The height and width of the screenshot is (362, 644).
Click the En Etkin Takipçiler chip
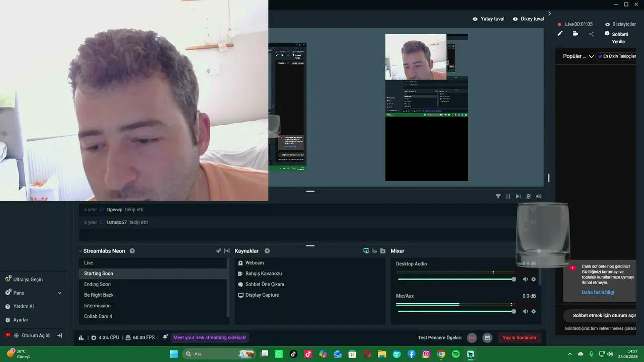pyautogui.click(x=616, y=56)
